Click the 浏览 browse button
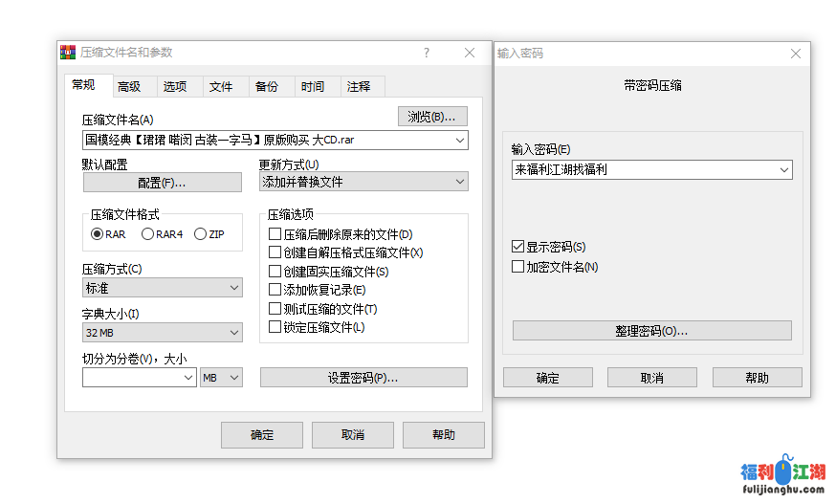 (432, 117)
